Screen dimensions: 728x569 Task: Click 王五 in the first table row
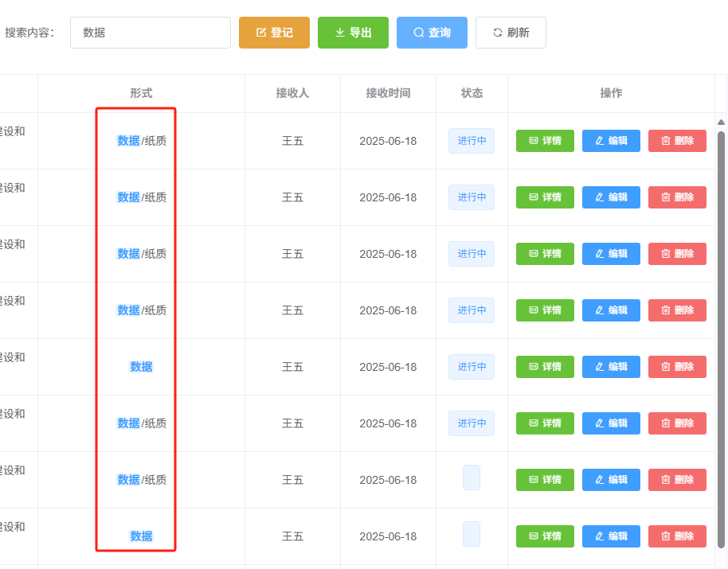click(x=292, y=141)
